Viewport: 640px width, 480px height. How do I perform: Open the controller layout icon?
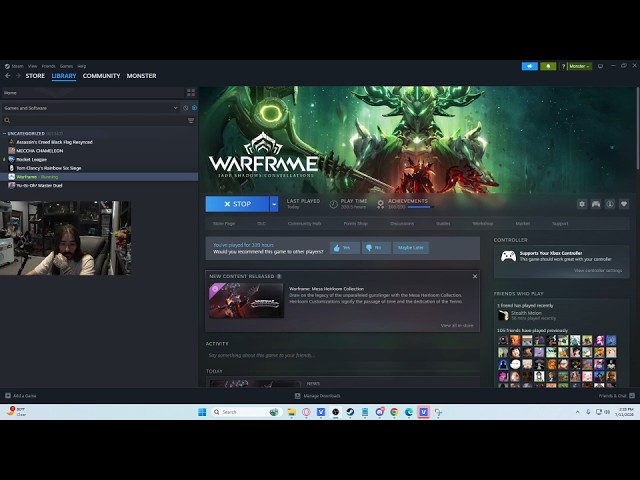tap(596, 204)
